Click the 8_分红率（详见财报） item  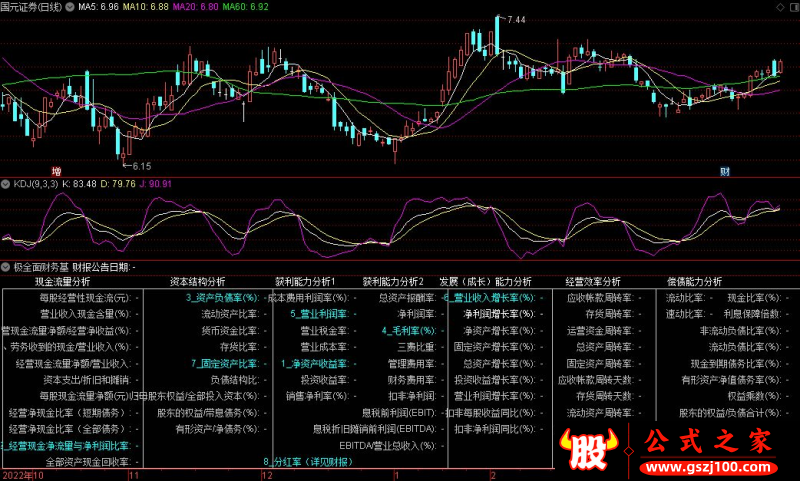click(x=308, y=462)
